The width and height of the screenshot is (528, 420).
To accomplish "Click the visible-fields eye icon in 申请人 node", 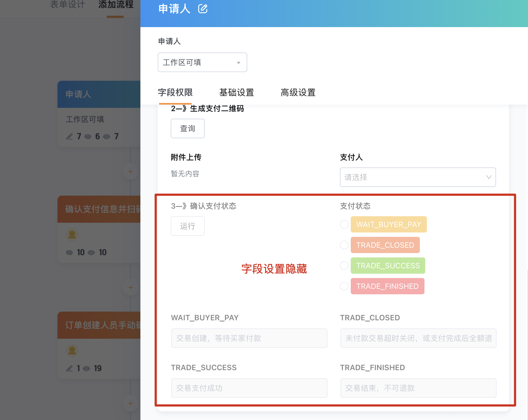I will coord(107,136).
